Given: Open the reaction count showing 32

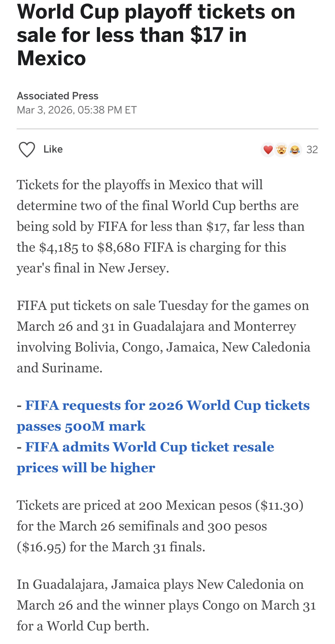Looking at the screenshot, I should tap(312, 150).
